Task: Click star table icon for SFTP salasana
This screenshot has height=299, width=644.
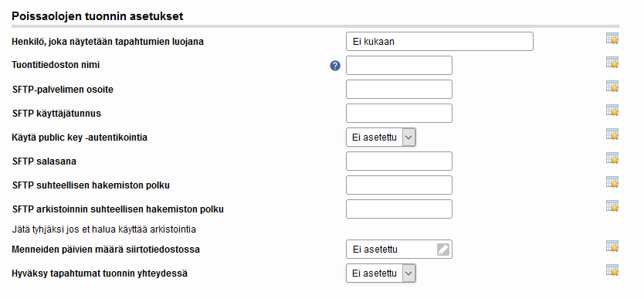Action: (x=612, y=158)
